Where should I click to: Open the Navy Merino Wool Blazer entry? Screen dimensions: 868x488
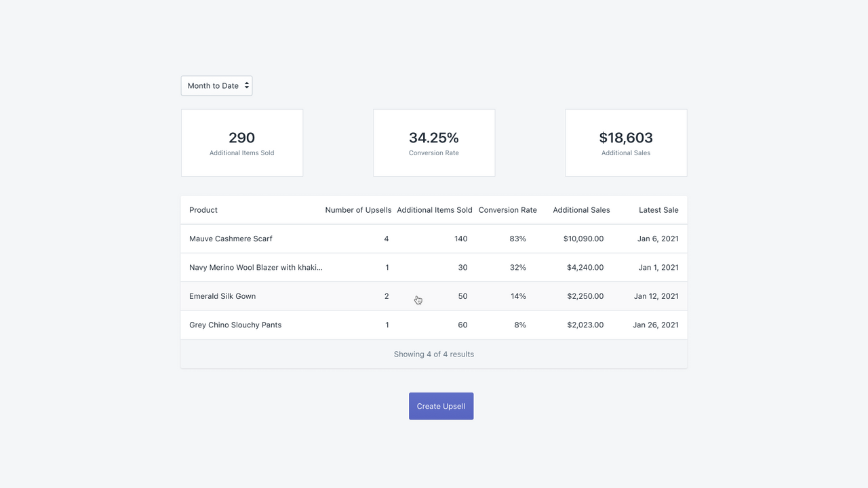click(256, 267)
